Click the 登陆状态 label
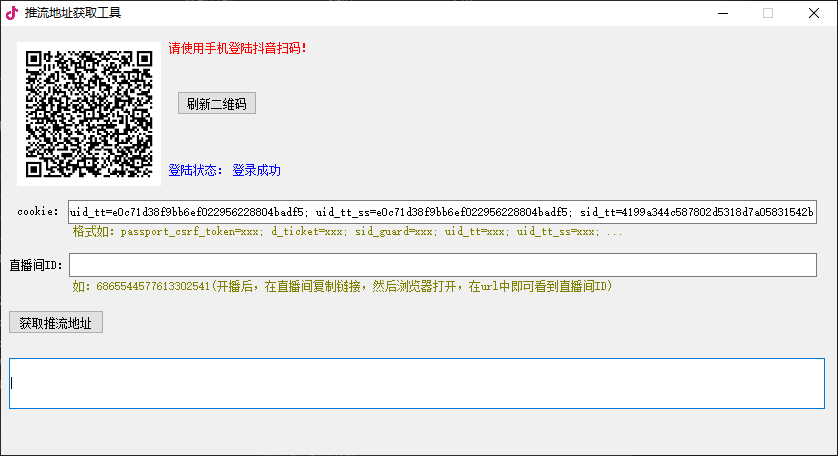 (196, 170)
